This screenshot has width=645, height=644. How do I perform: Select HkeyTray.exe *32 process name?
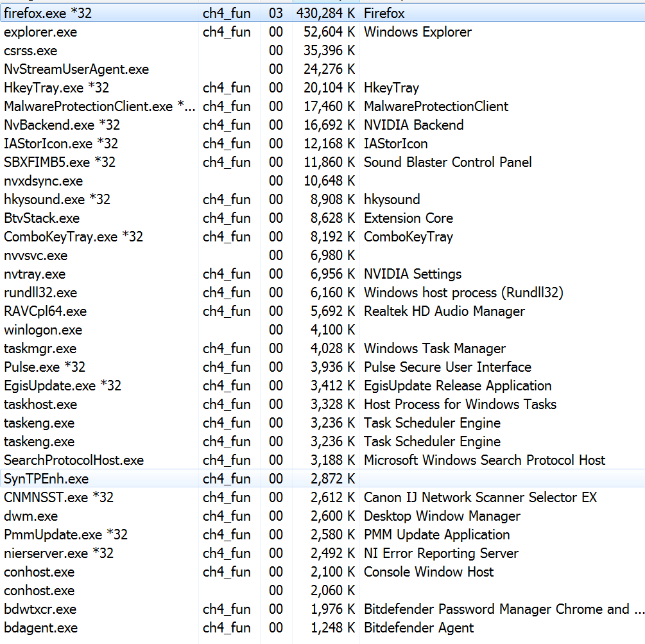click(56, 88)
